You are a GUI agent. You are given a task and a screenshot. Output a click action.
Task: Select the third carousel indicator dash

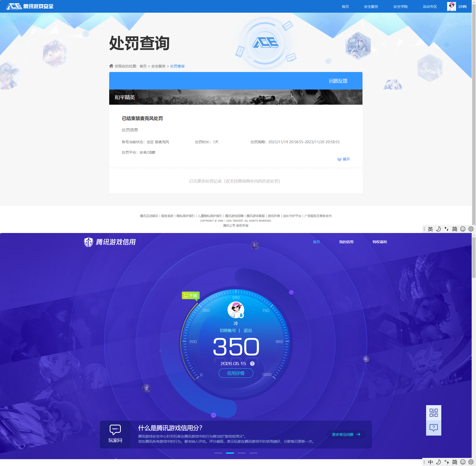[x=242, y=453]
